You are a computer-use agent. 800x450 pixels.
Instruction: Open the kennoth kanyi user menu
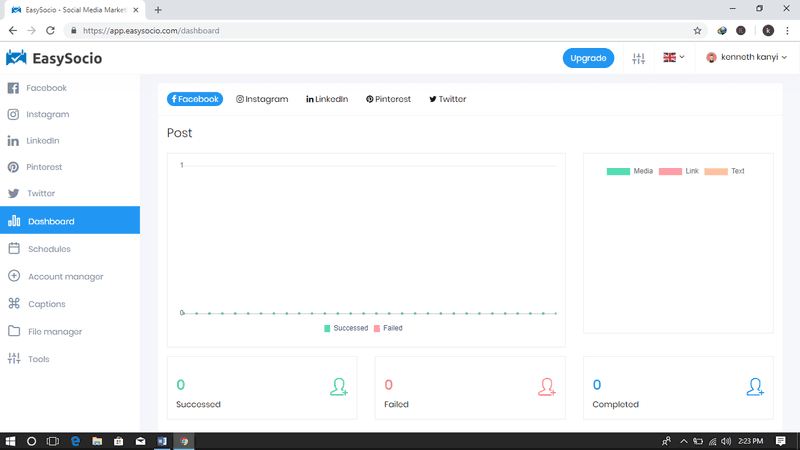(x=748, y=58)
